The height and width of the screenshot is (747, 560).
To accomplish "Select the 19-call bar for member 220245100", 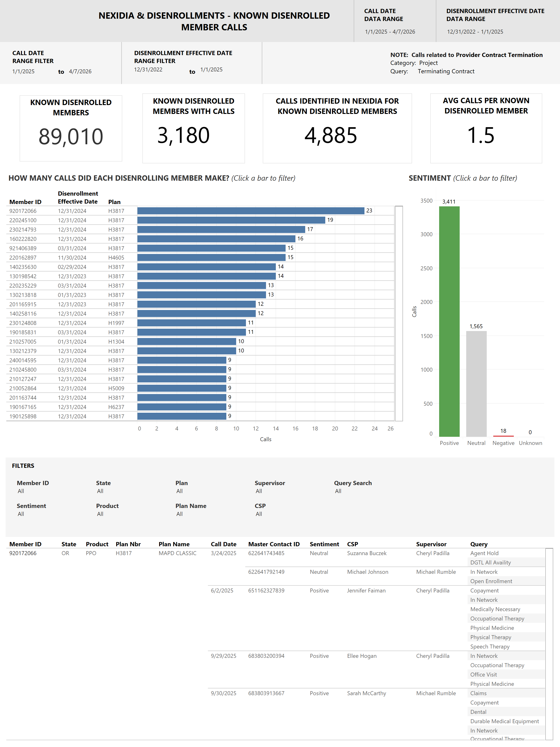I will [x=231, y=220].
